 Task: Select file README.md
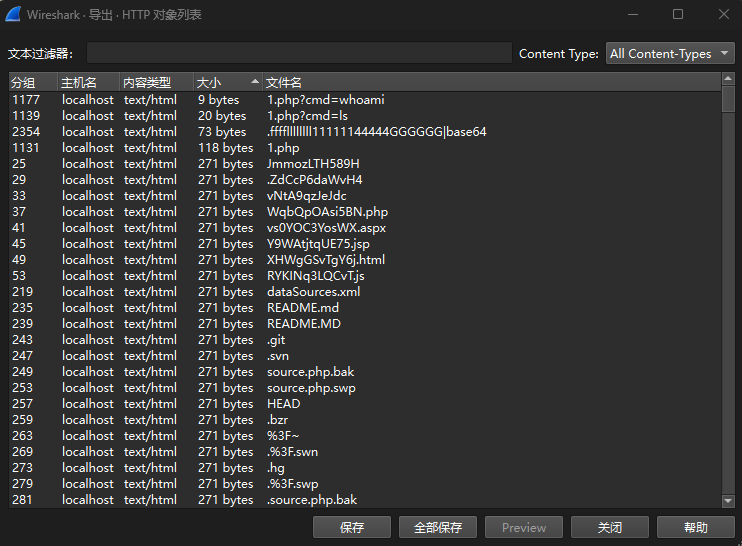365,308
